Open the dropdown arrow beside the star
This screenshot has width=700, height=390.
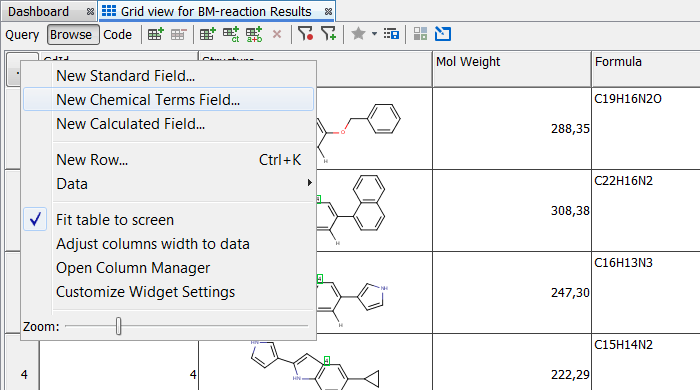pyautogui.click(x=374, y=34)
